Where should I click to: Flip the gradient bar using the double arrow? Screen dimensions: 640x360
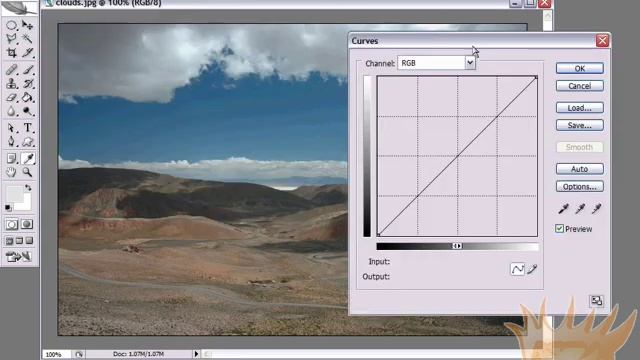tap(457, 246)
